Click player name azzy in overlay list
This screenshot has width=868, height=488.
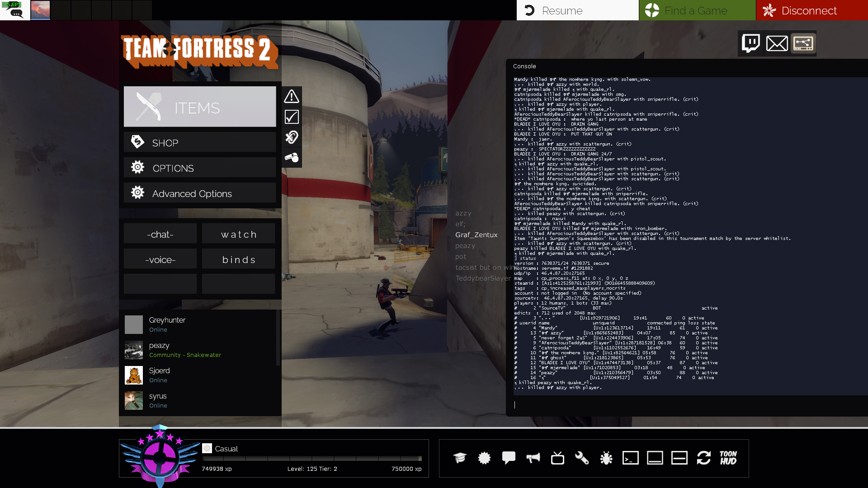coord(463,213)
